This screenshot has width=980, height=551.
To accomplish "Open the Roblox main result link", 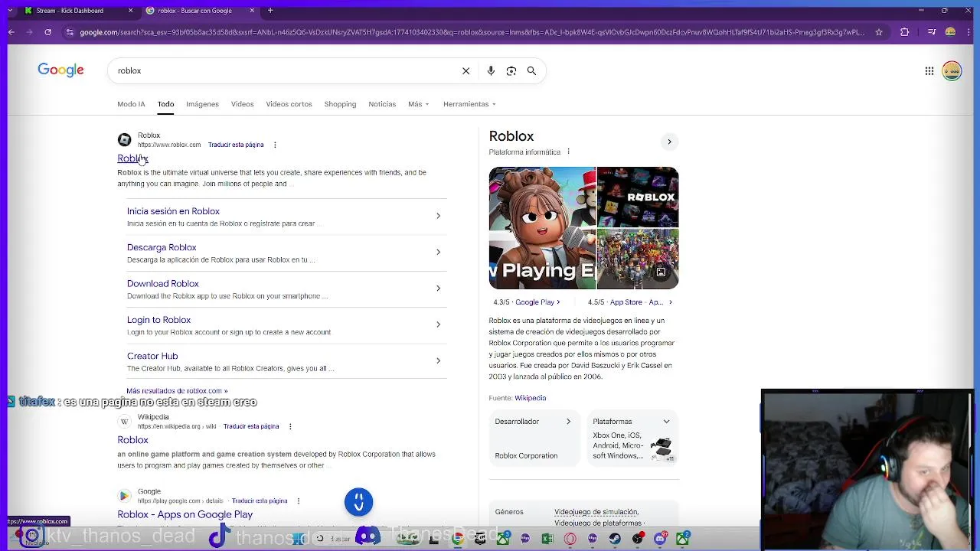I will point(132,158).
